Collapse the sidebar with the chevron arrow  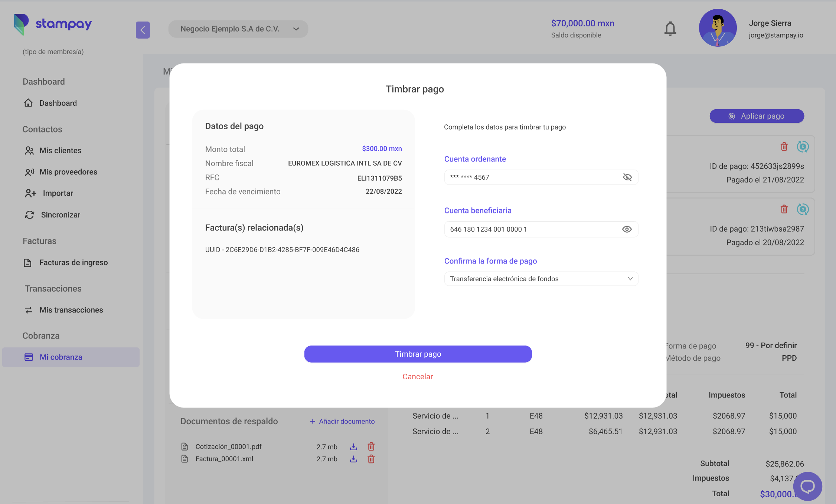coord(143,30)
